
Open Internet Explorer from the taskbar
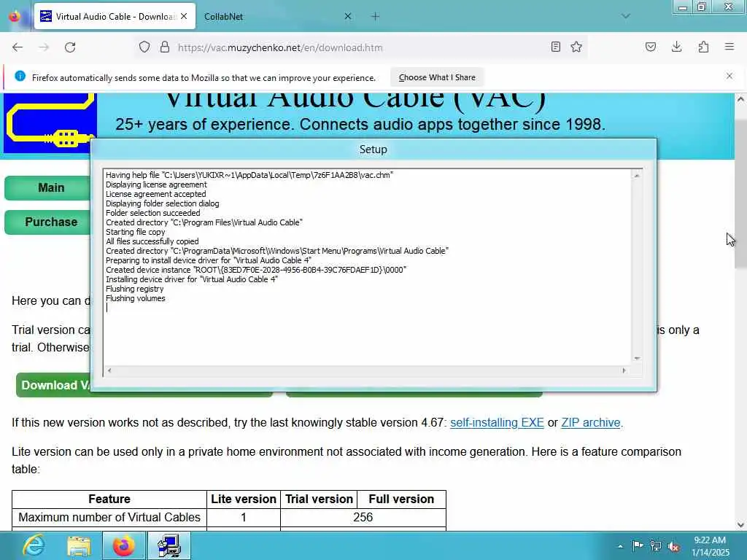point(34,545)
